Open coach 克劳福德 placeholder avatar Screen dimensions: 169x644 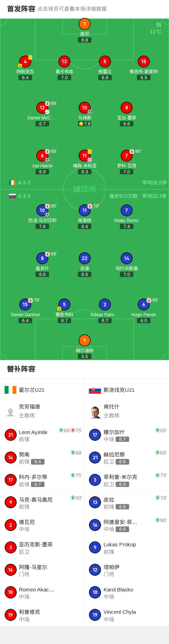(x=11, y=412)
